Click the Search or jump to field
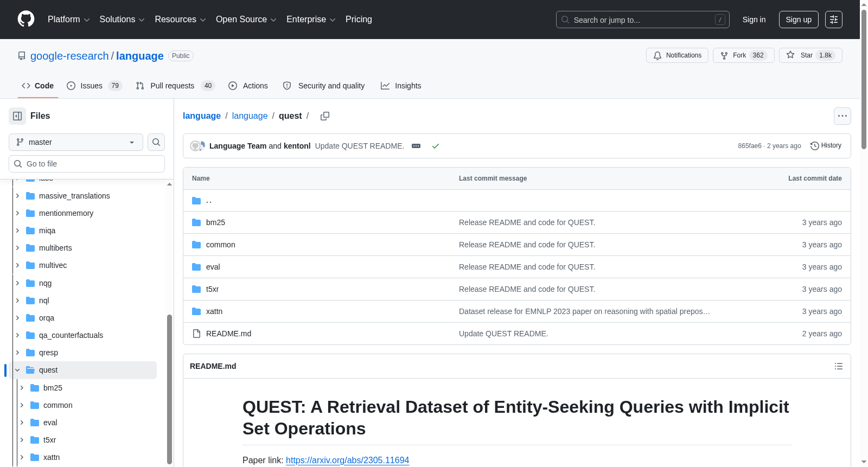868x467 pixels. 643,20
